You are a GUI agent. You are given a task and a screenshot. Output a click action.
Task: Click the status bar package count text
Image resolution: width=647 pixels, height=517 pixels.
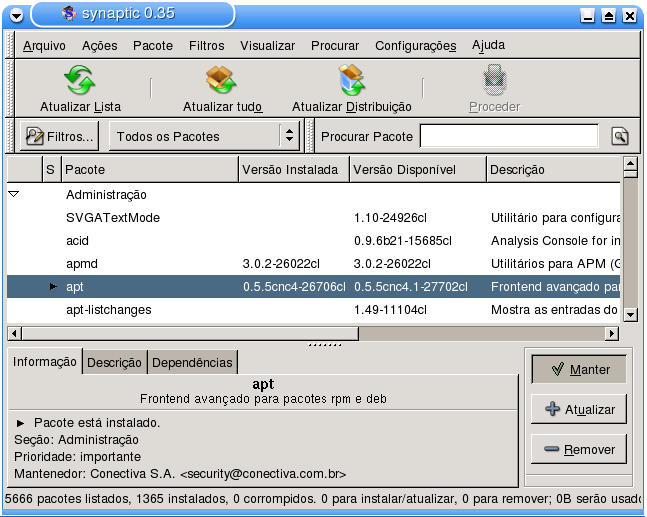coord(324,499)
